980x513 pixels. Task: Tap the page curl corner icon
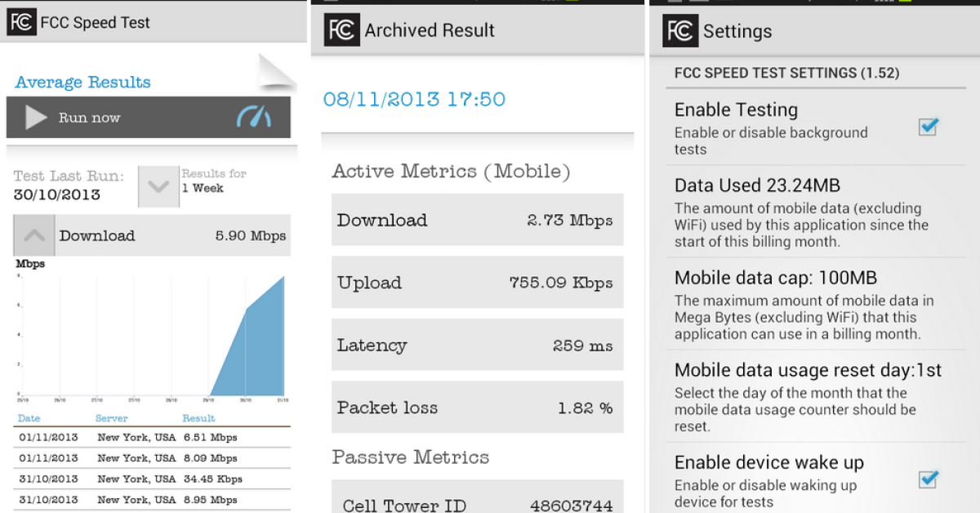pos(276,72)
